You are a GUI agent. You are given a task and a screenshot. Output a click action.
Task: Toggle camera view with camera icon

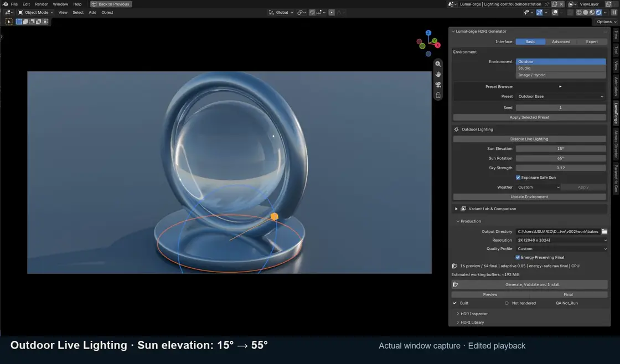click(x=438, y=85)
